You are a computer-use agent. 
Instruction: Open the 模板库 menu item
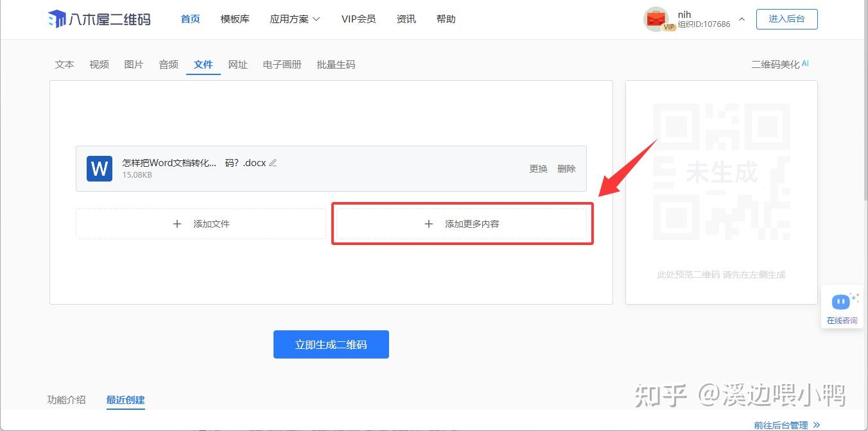235,19
